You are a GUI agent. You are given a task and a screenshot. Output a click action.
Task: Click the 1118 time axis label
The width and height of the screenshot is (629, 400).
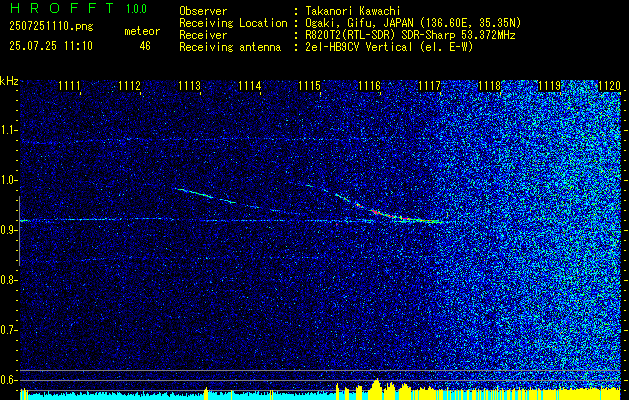pos(490,86)
